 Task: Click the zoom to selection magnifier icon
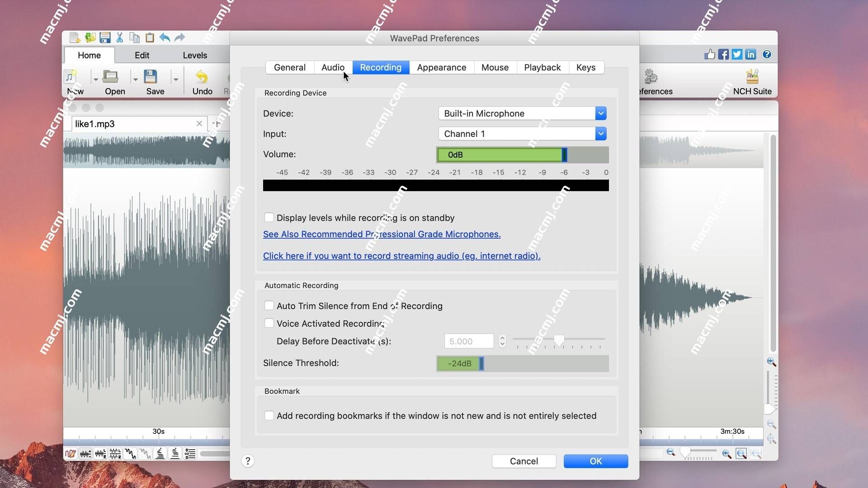pyautogui.click(x=741, y=454)
